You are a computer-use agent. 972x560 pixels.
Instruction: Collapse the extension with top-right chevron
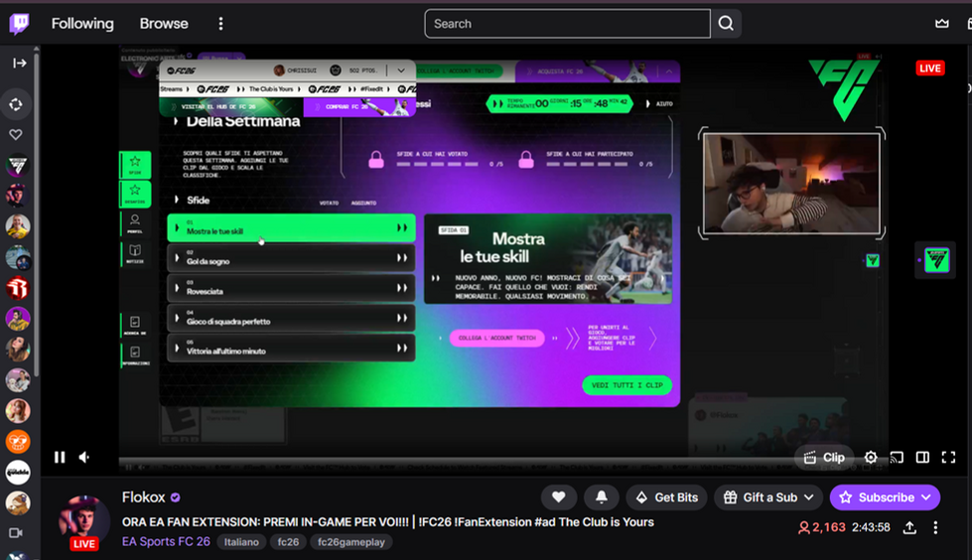coord(669,71)
